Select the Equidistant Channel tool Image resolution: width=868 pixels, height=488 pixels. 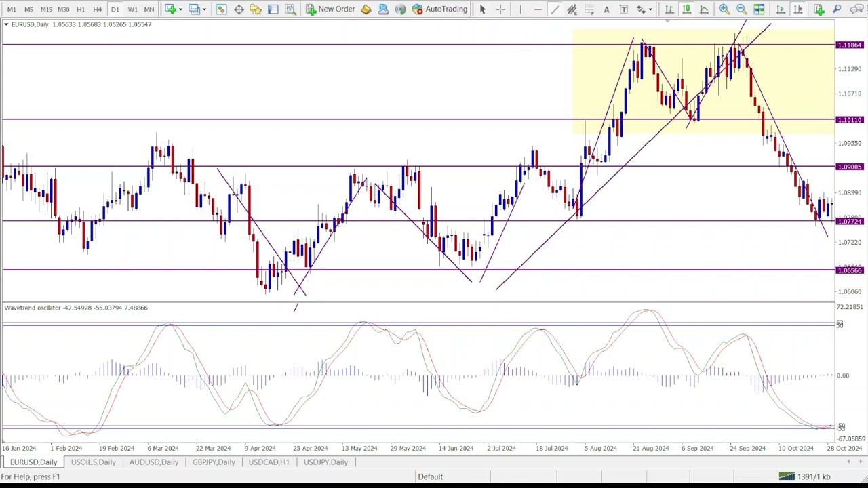[x=572, y=9]
